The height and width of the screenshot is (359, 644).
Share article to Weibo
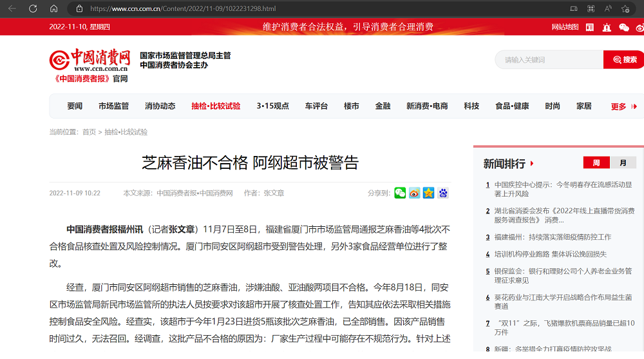point(414,193)
